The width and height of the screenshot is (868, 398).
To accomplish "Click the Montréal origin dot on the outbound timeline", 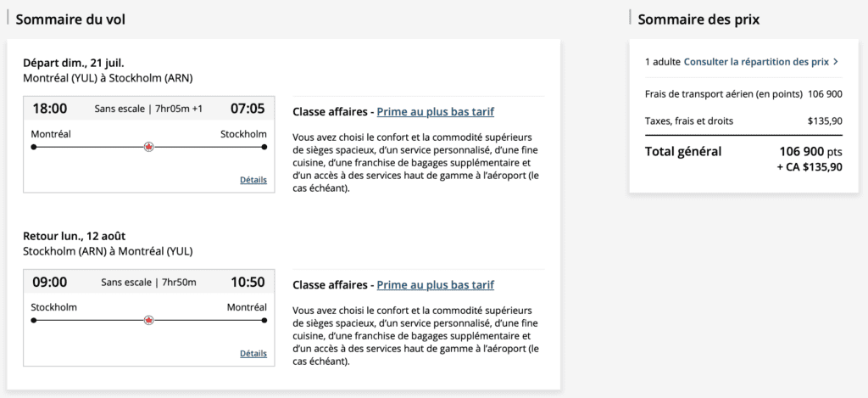I will pyautogui.click(x=34, y=147).
